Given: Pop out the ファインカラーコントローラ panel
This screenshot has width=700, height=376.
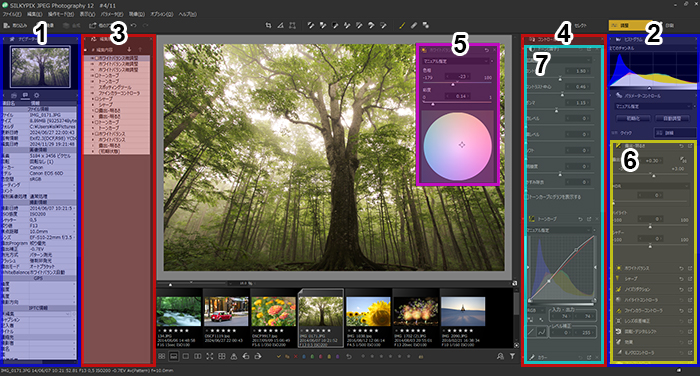Looking at the screenshot, I should pyautogui.click(x=690, y=310).
